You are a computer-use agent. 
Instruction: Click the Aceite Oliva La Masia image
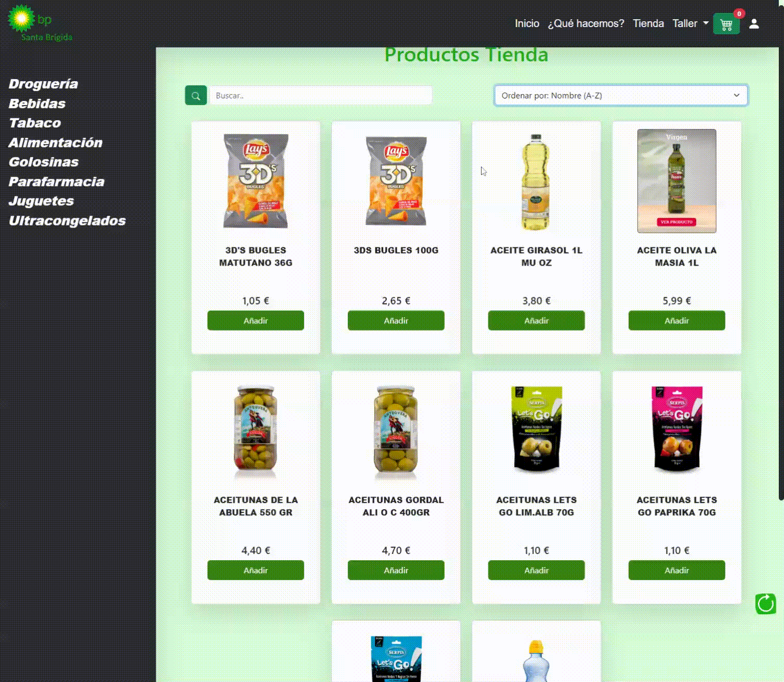tap(676, 181)
